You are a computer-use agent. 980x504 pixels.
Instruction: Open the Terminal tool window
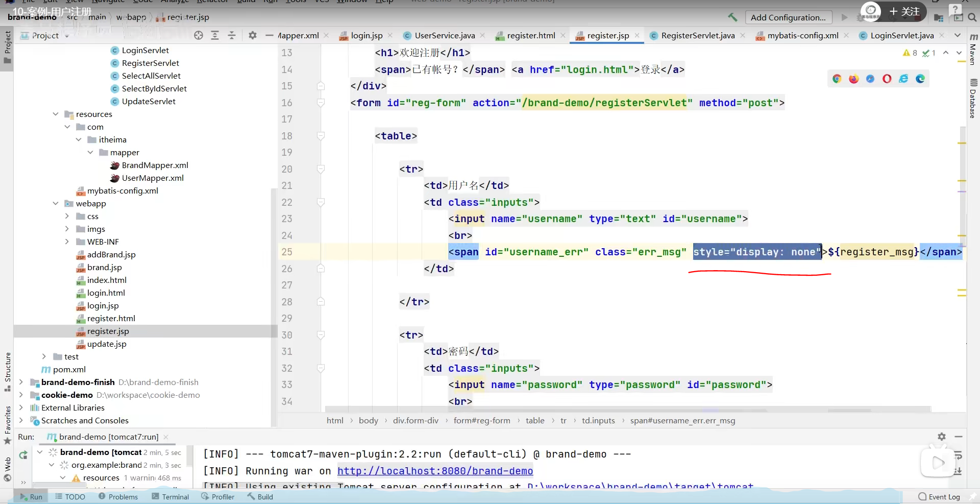tap(170, 497)
